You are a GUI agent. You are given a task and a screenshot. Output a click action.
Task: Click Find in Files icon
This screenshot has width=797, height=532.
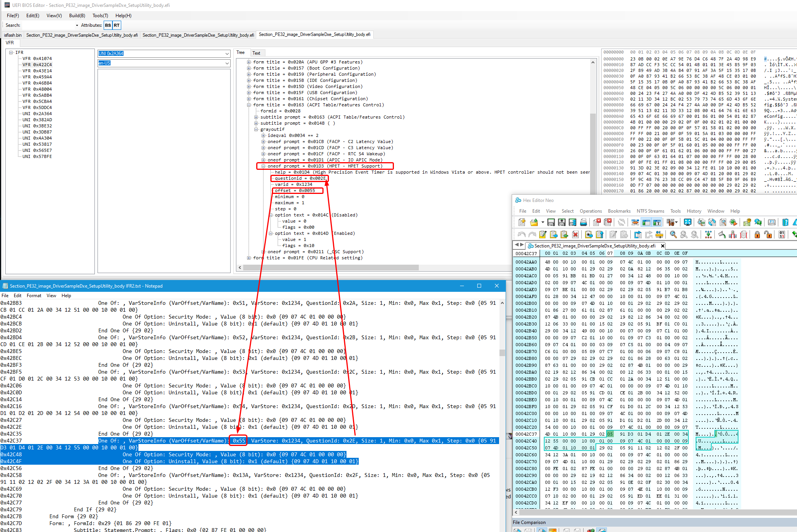coord(701,222)
